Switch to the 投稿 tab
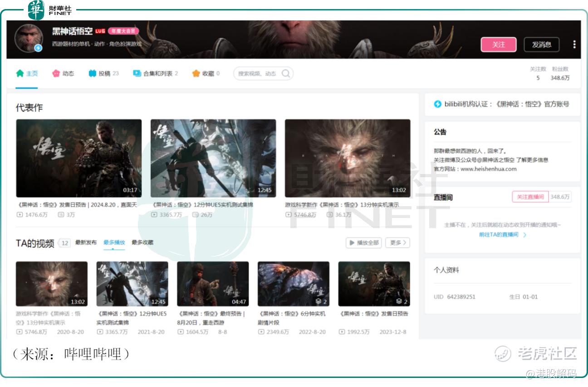 [104, 73]
